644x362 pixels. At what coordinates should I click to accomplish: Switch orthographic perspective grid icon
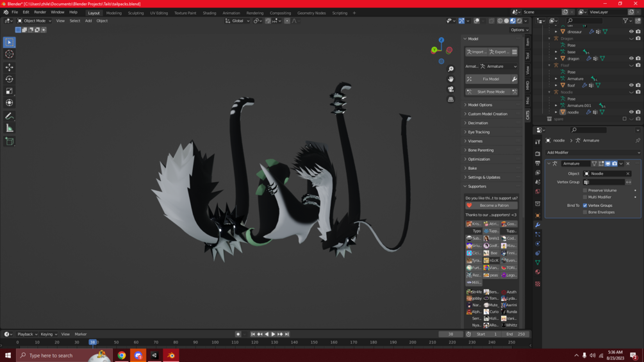pyautogui.click(x=450, y=99)
